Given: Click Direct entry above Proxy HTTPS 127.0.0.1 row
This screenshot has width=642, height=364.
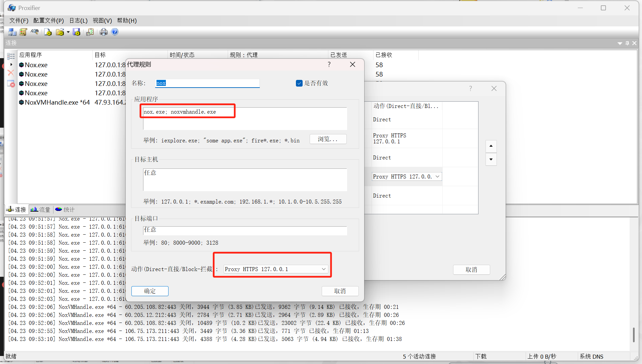Looking at the screenshot, I should 382,120.
